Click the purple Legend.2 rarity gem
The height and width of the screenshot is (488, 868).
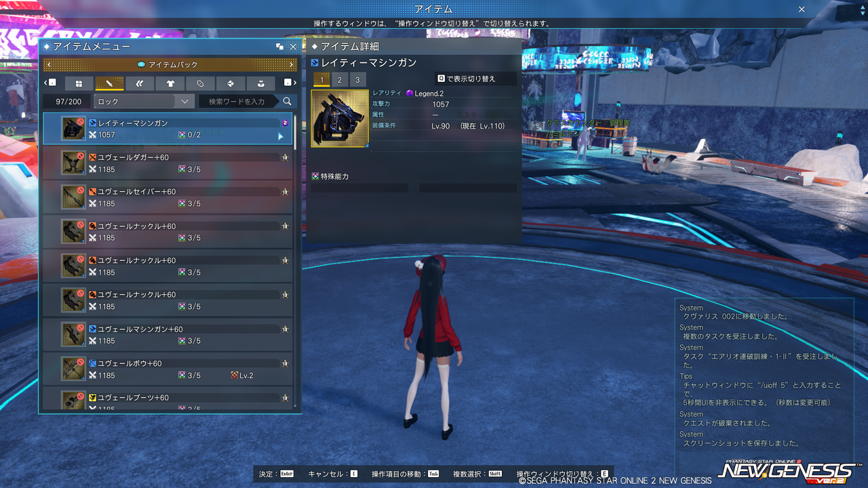tap(410, 94)
